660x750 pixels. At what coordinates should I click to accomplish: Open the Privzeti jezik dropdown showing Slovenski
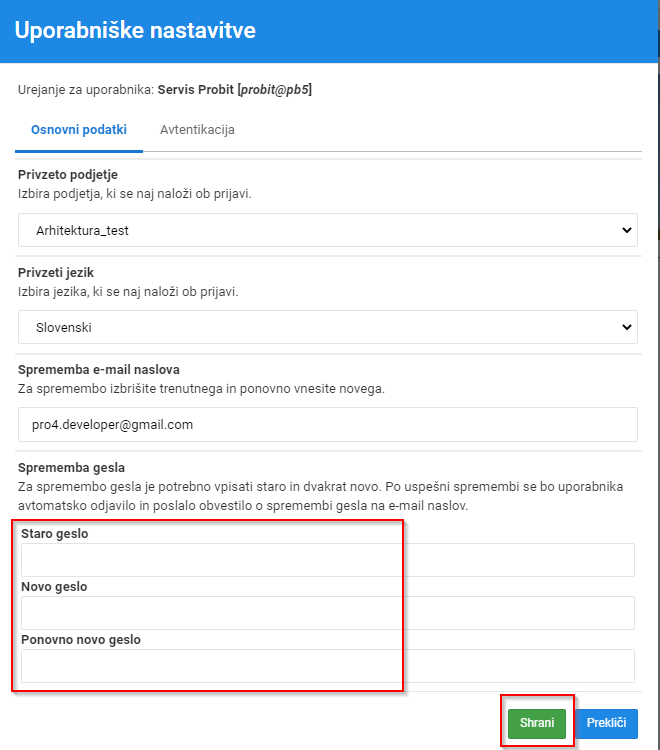click(328, 327)
